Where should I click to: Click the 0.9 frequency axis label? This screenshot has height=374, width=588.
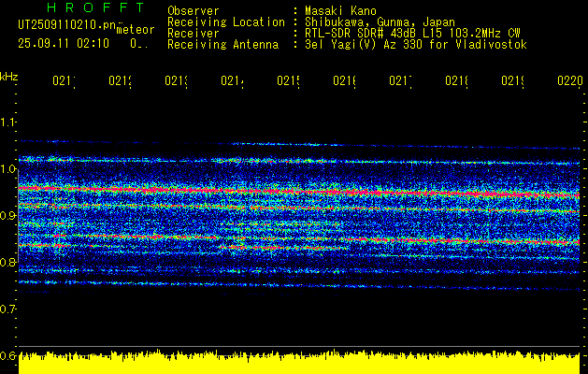7,215
